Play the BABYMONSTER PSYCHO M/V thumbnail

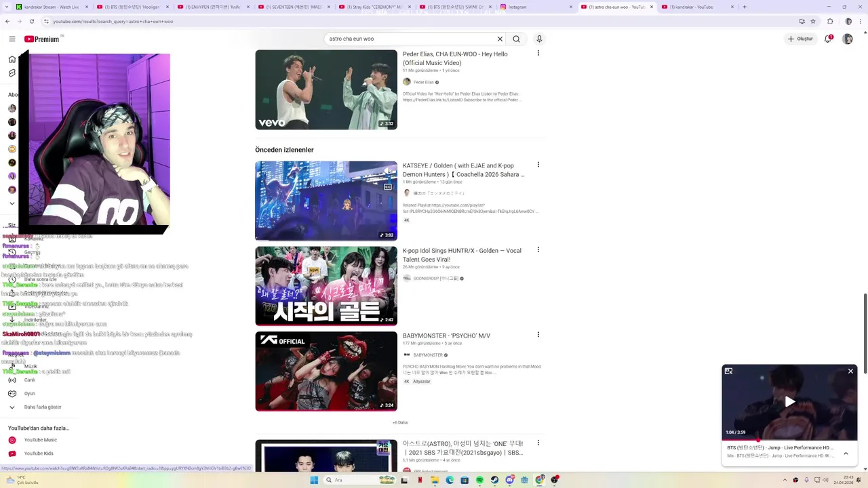click(x=326, y=371)
